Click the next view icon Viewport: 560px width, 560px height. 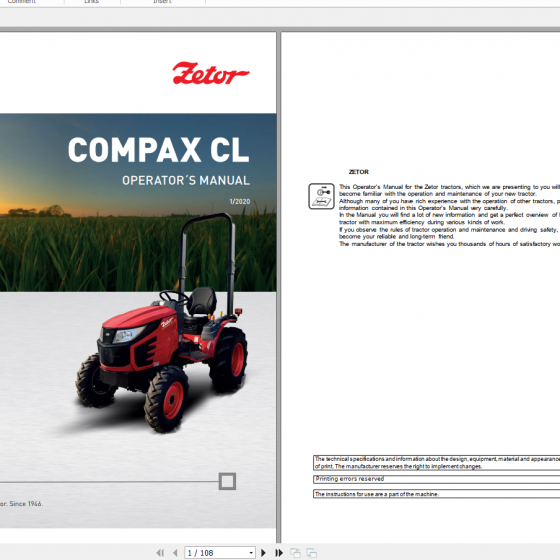tap(311, 553)
